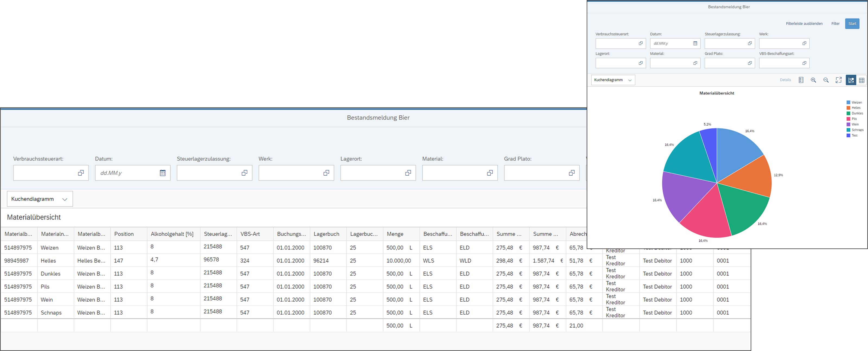Open value help for Steuerlagerzulassung in table window
The height and width of the screenshot is (351, 868).
(245, 173)
